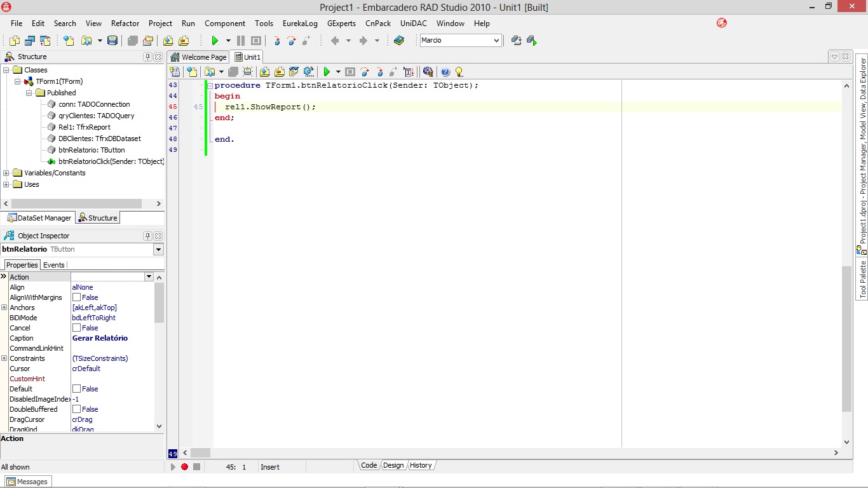Open the dropdown arrow beside main Run button

[x=228, y=41]
